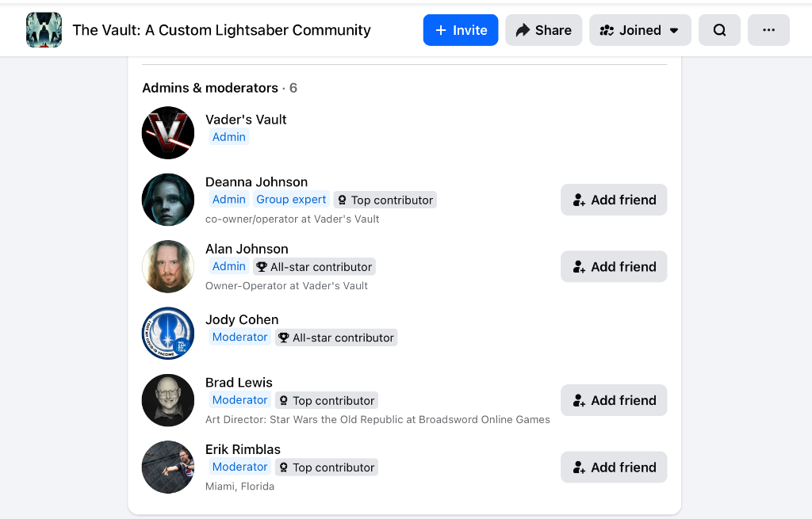The width and height of the screenshot is (812, 519).
Task: Open The Vault group title link
Action: [x=222, y=30]
